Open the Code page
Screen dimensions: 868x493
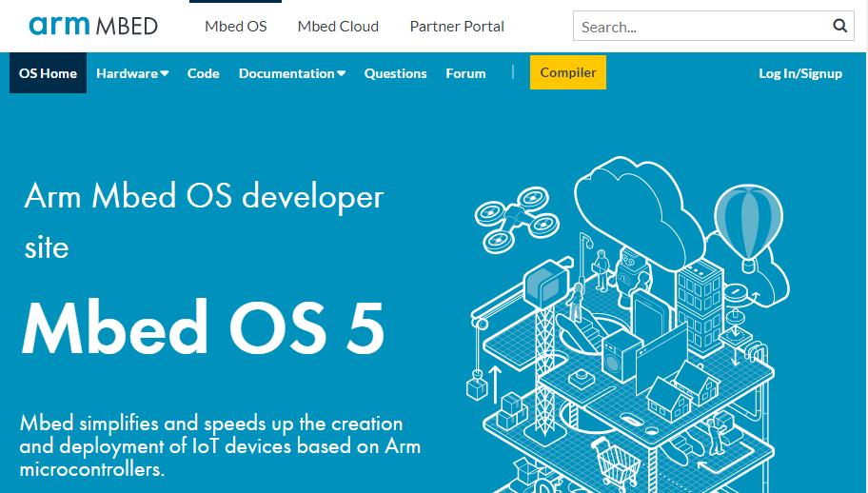(x=203, y=73)
